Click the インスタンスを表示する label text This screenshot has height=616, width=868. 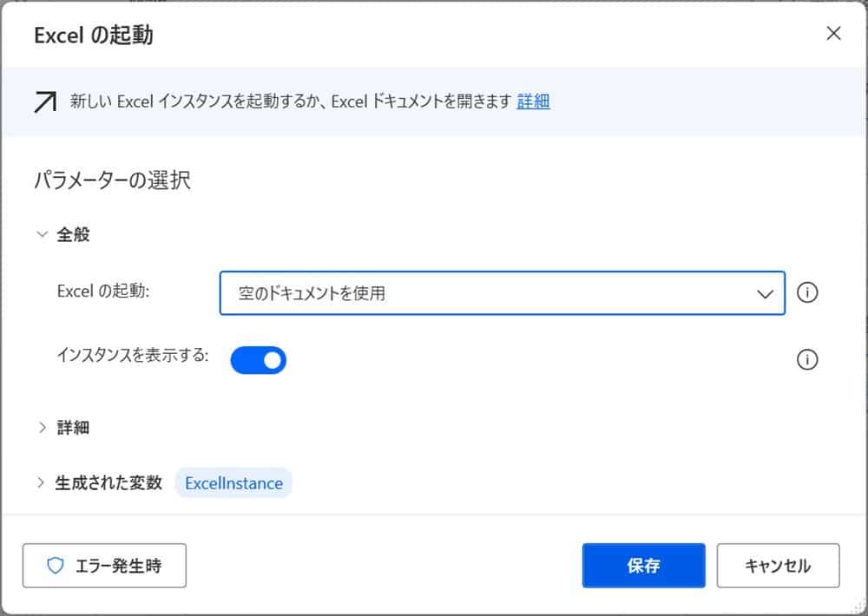click(133, 356)
